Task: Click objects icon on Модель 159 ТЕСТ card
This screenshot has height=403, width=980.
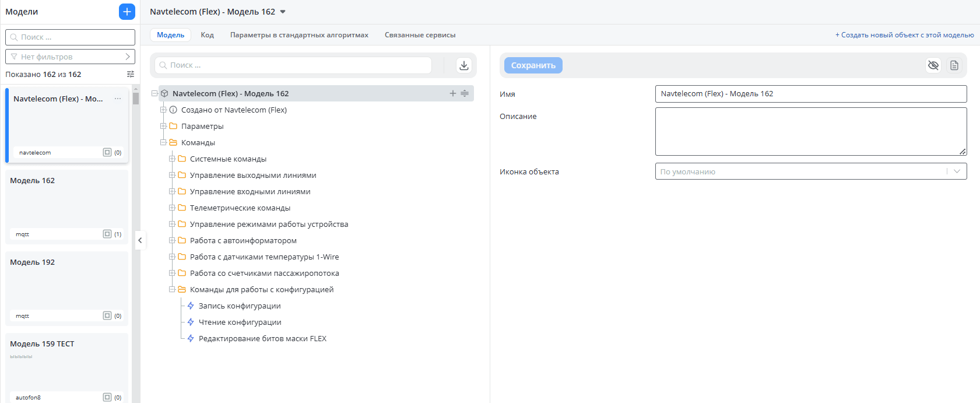Action: click(x=107, y=397)
